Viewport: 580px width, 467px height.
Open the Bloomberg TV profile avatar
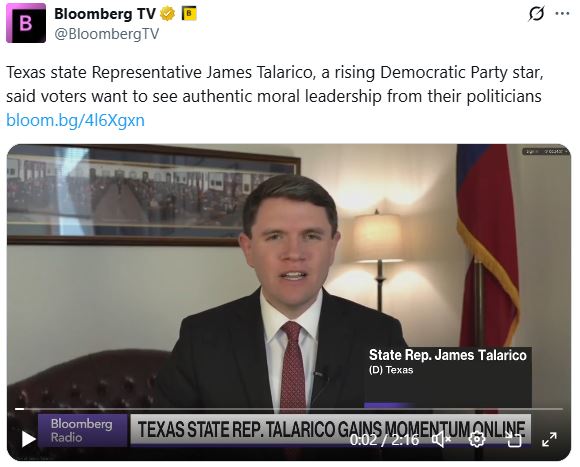pos(26,23)
